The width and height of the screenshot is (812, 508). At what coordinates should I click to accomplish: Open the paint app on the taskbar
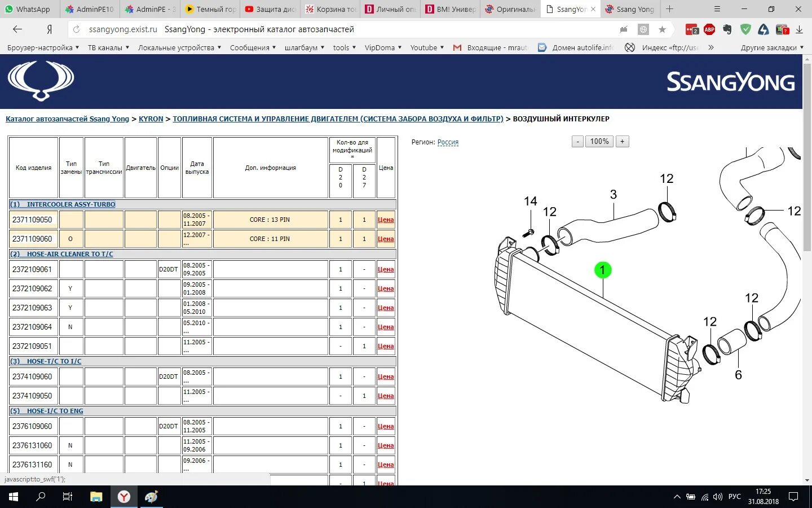click(151, 497)
